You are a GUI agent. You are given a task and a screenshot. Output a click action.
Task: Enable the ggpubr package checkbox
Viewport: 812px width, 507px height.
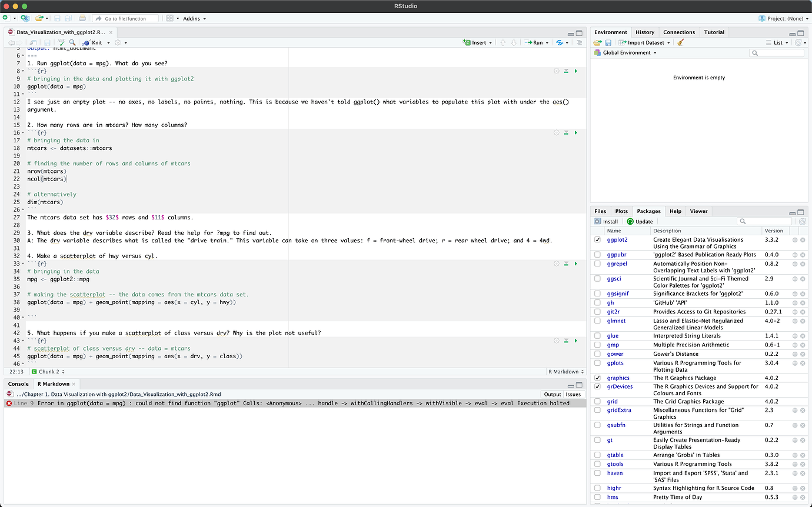coord(597,255)
